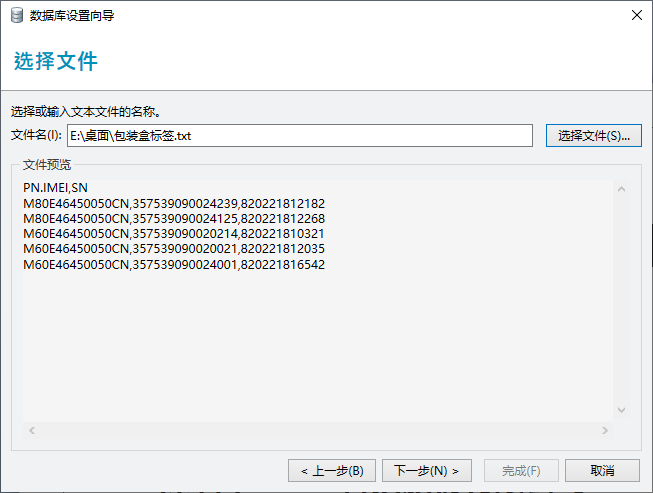The height and width of the screenshot is (493, 653).
Task: Click the preview row ending in 820221816542
Action: pos(174,264)
